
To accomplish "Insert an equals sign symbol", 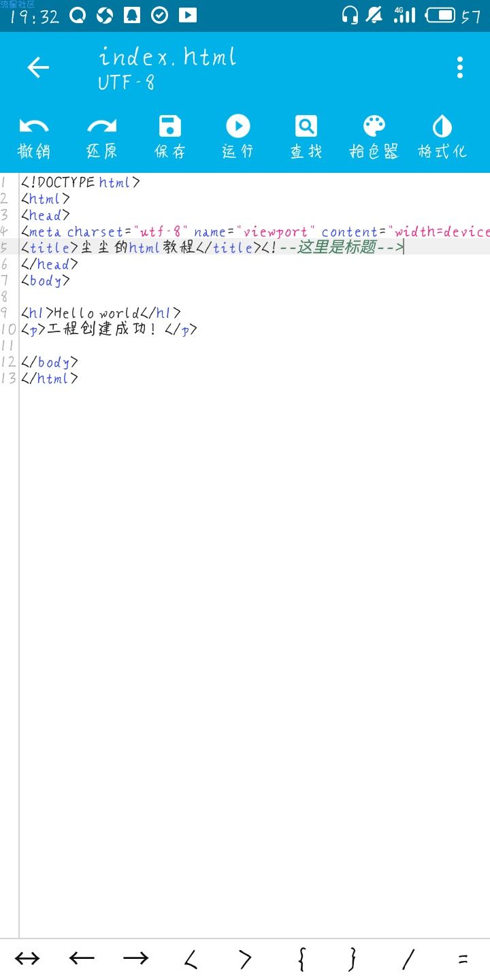I will click(463, 959).
